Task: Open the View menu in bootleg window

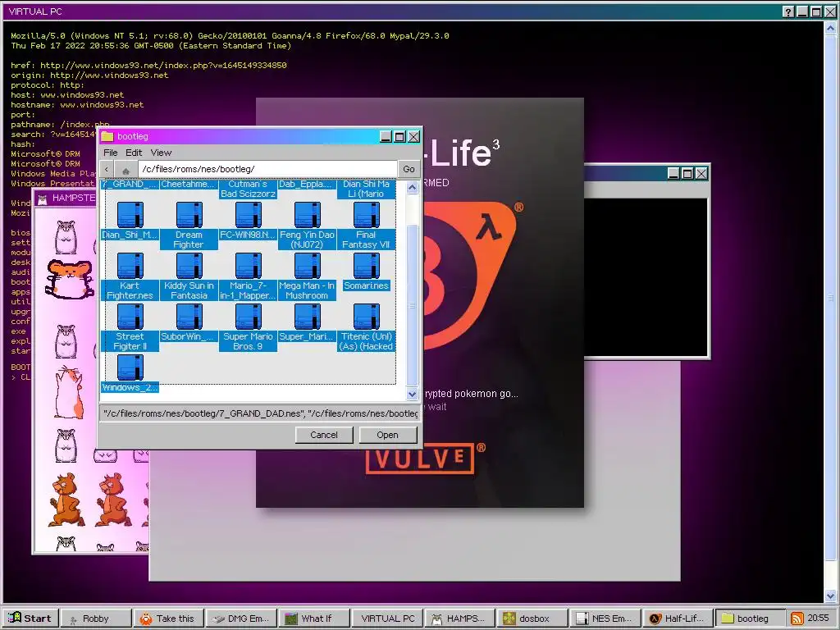Action: tap(161, 153)
